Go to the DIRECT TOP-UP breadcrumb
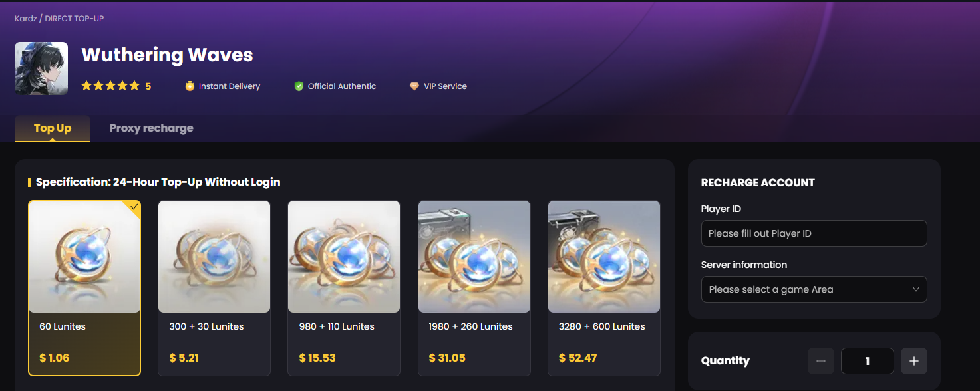Screen dimensions: 980x391 tap(75, 18)
